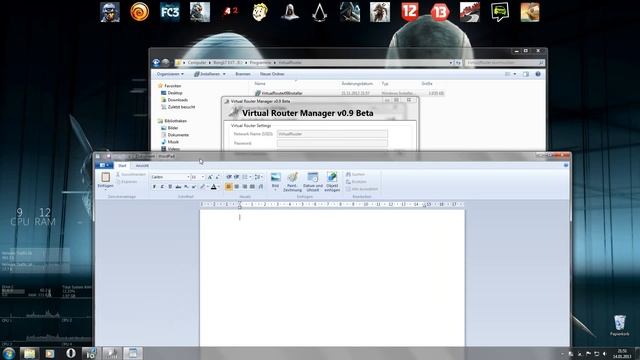Increase font size with grow-font icon

tap(210, 177)
